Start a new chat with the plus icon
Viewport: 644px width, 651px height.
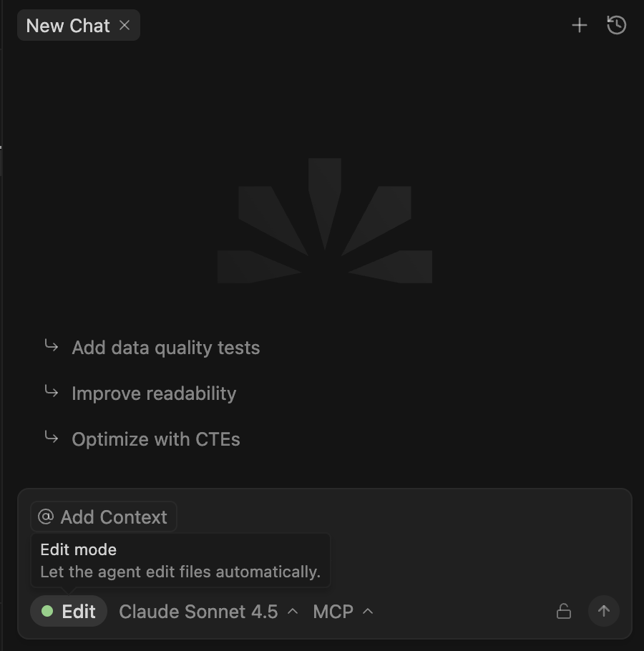point(580,25)
